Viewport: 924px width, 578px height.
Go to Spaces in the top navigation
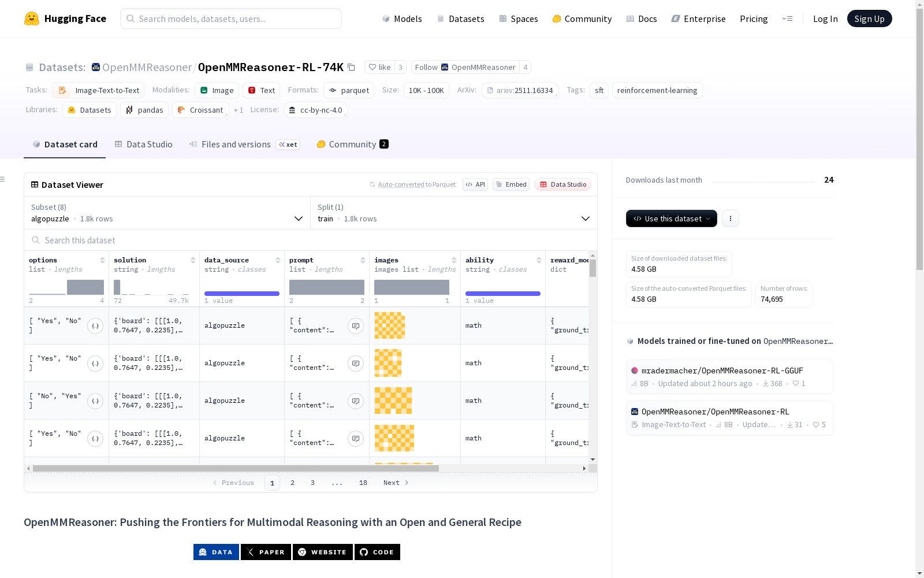tap(519, 18)
